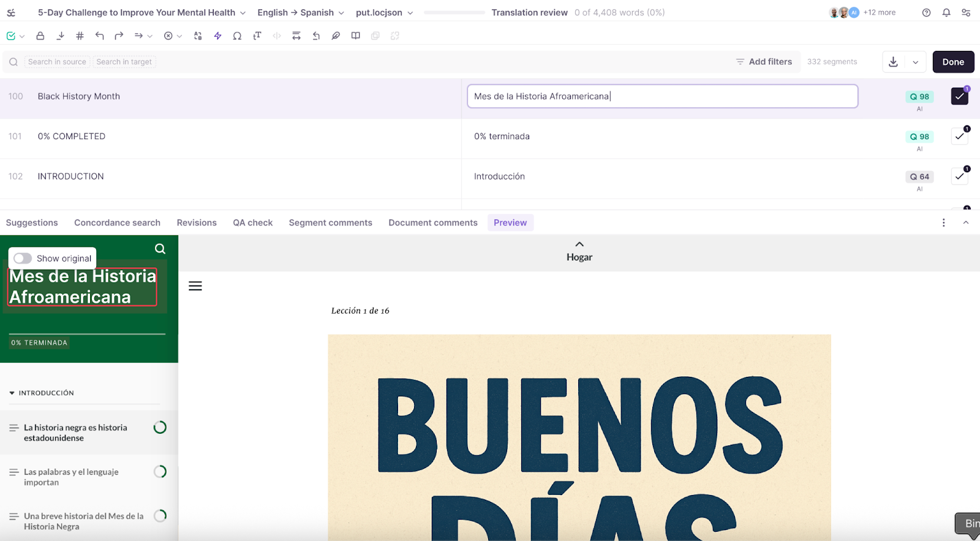This screenshot has width=980, height=541.
Task: Click the search magnifier in the preview sidebar
Action: (x=160, y=249)
